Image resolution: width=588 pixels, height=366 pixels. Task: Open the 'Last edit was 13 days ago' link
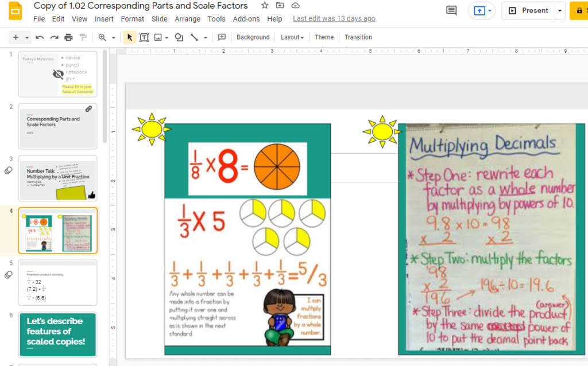pyautogui.click(x=334, y=19)
